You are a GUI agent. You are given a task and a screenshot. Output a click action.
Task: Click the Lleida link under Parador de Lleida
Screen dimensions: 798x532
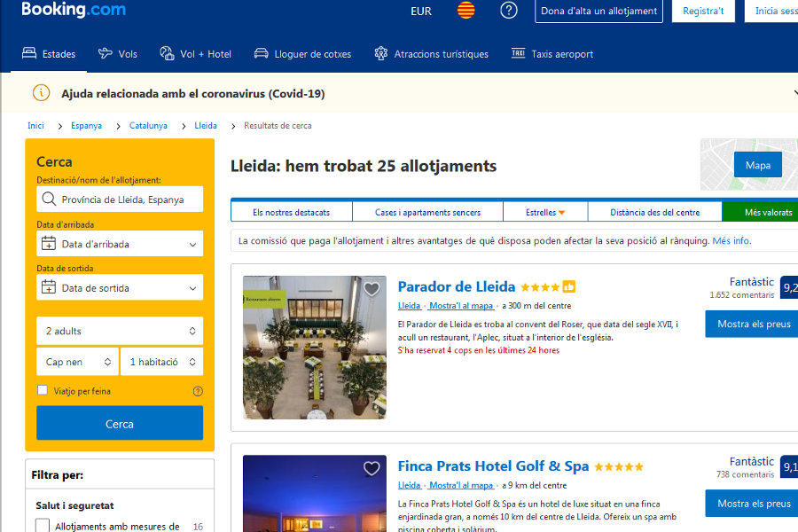(x=409, y=305)
